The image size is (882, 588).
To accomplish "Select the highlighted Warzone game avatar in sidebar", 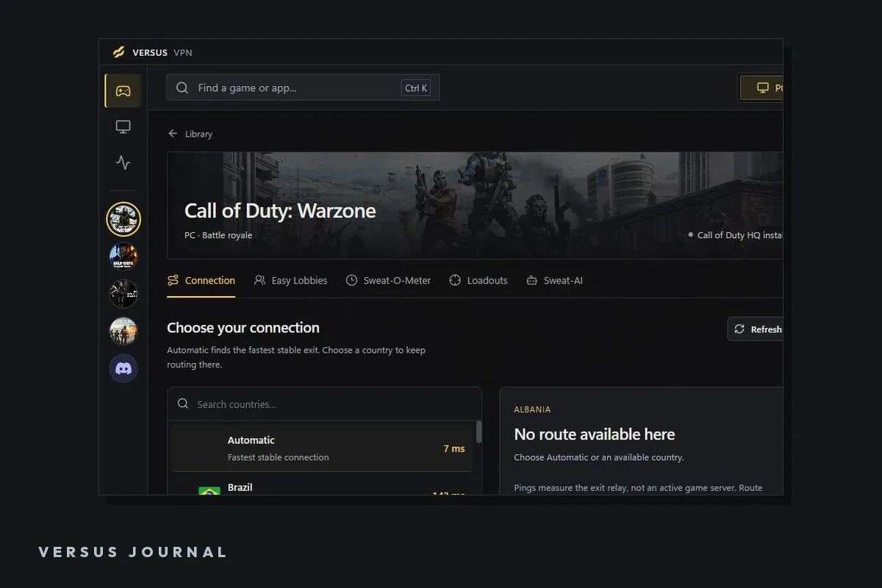I will click(x=123, y=219).
